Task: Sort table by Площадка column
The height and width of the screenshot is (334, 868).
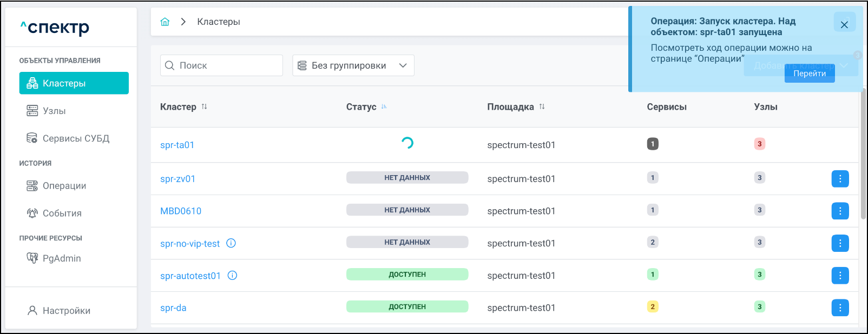Action: coord(542,107)
